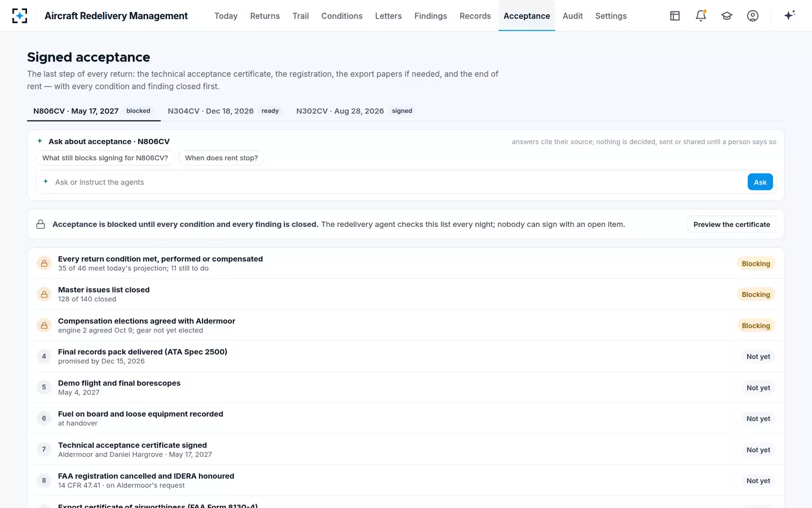Open the Settings tab
812x508 pixels.
[611, 16]
